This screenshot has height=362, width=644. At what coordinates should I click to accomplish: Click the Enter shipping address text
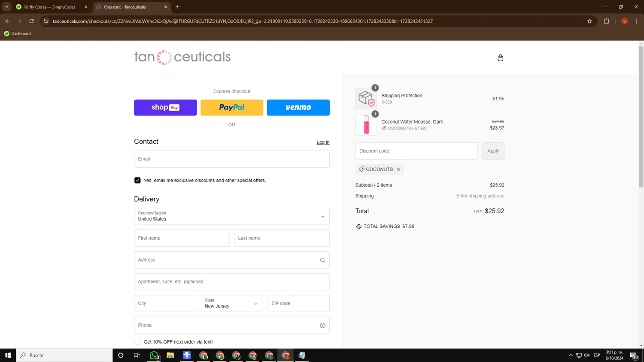[480, 196]
